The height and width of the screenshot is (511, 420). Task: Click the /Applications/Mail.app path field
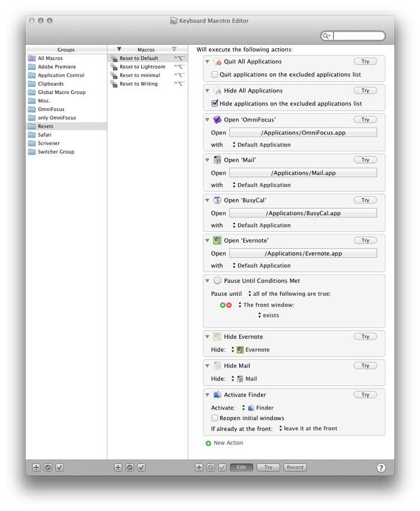tap(303, 173)
